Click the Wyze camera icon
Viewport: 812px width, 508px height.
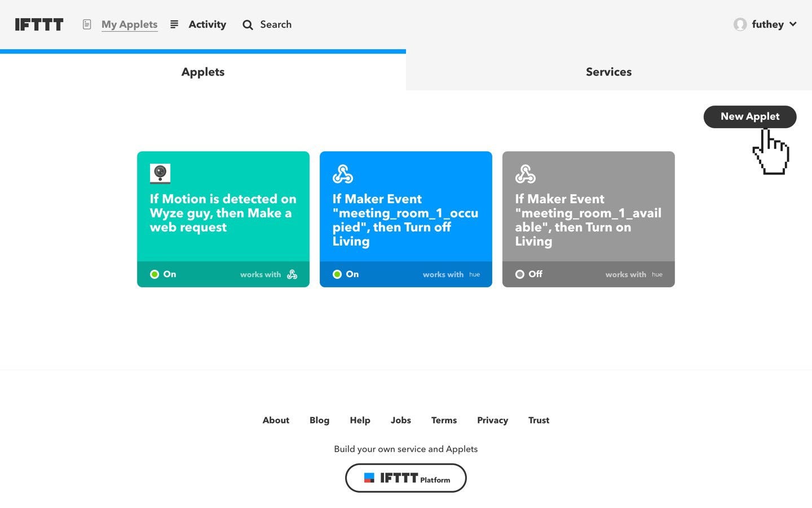[160, 174]
